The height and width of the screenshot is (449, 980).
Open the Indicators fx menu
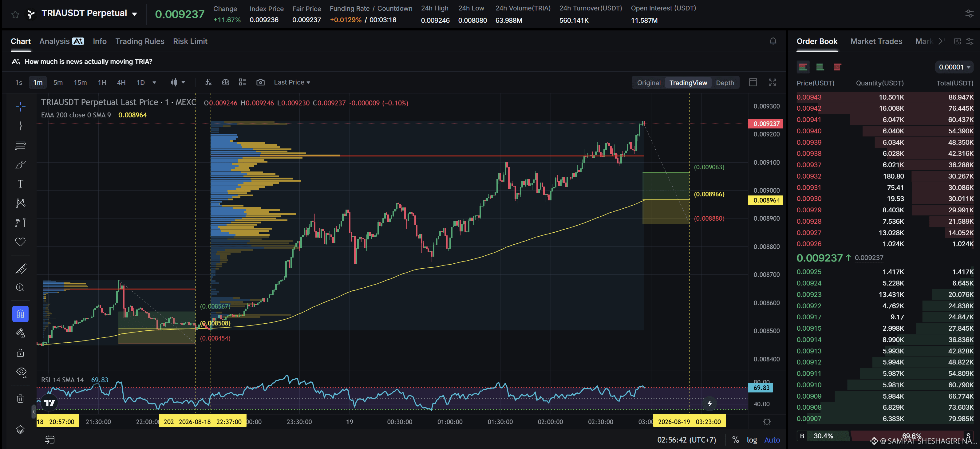[x=208, y=82]
